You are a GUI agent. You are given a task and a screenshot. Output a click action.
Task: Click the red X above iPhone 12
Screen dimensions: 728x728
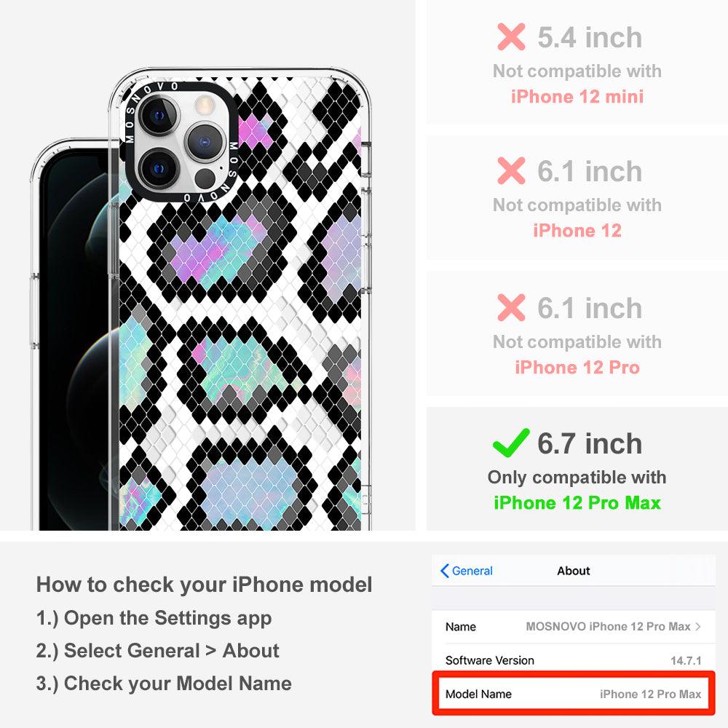511,170
